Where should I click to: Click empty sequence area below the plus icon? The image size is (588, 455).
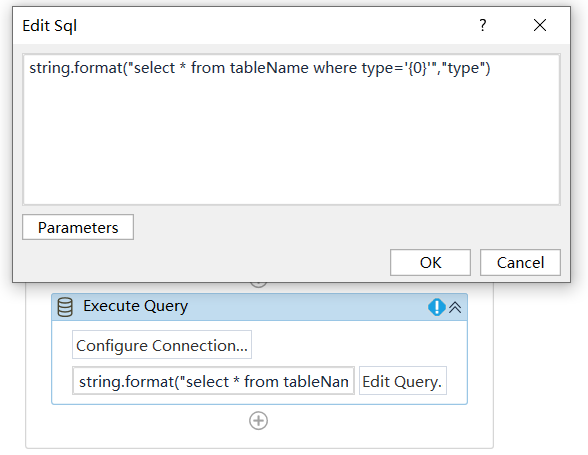point(259,440)
